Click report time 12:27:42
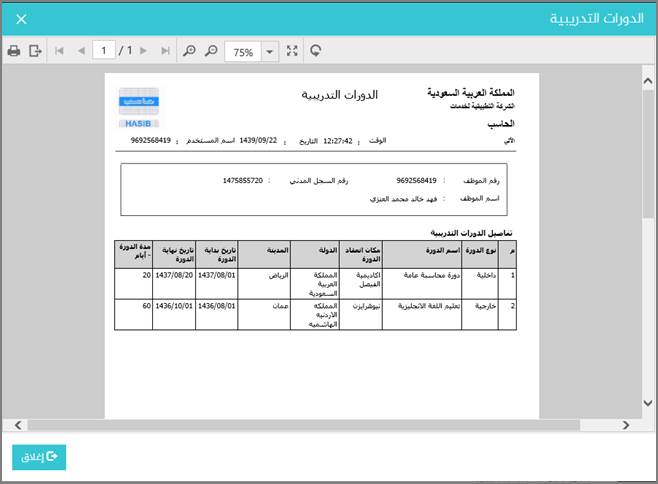This screenshot has width=658, height=484. point(338,141)
